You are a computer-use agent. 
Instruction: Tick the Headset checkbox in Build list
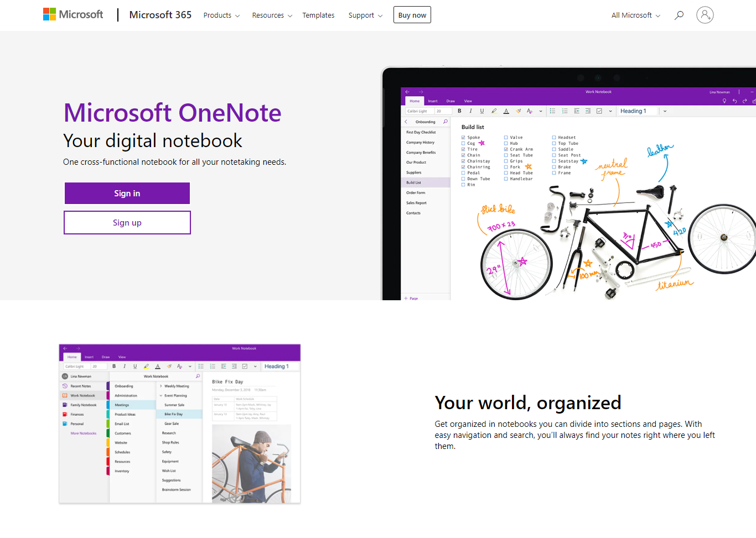point(553,138)
